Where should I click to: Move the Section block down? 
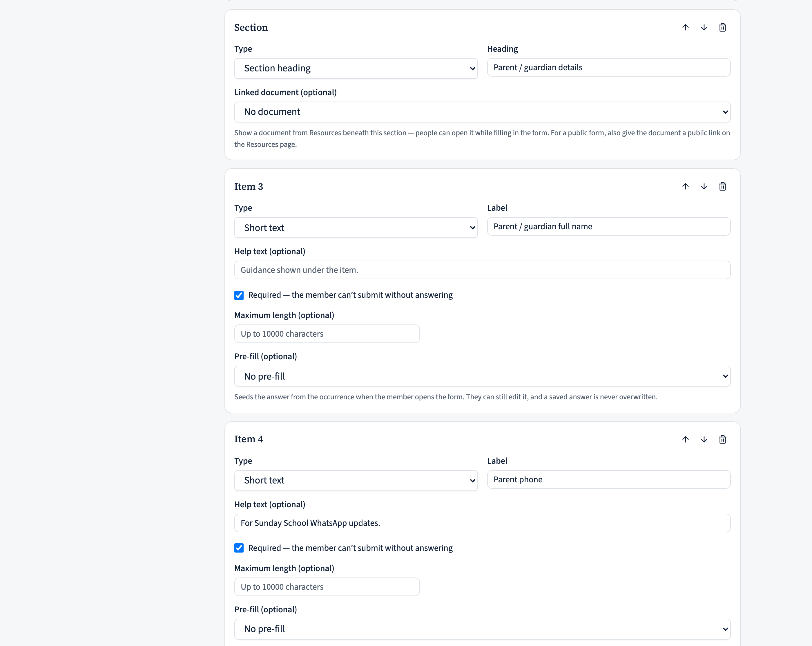(704, 28)
